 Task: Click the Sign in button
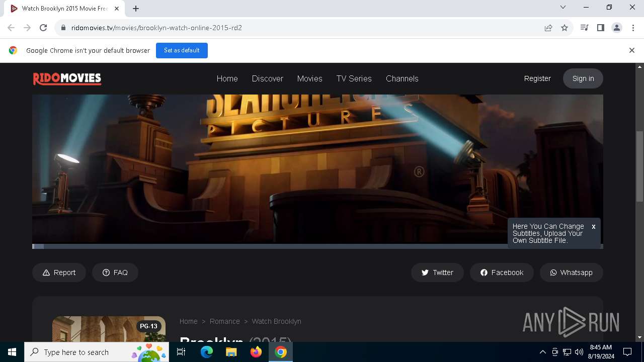coord(583,78)
